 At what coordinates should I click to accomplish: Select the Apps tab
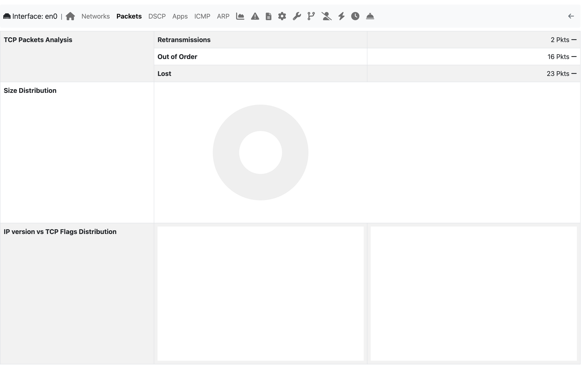click(180, 16)
